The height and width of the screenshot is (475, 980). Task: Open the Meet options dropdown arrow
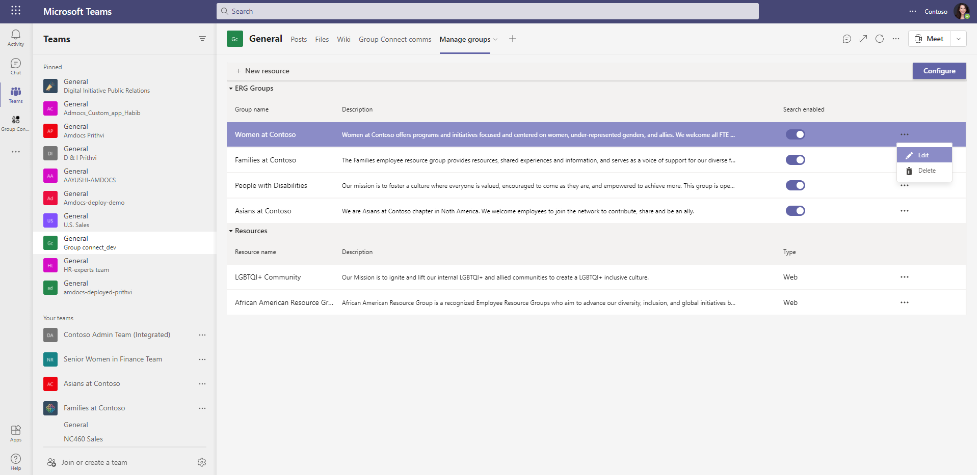click(x=959, y=39)
